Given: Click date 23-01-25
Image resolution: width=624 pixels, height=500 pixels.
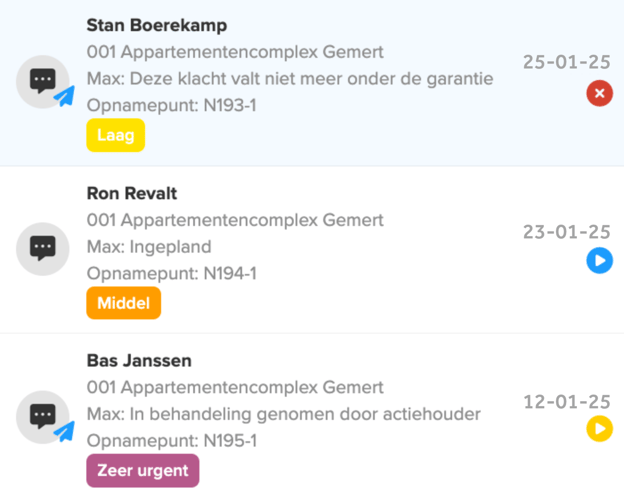Looking at the screenshot, I should pyautogui.click(x=566, y=232).
